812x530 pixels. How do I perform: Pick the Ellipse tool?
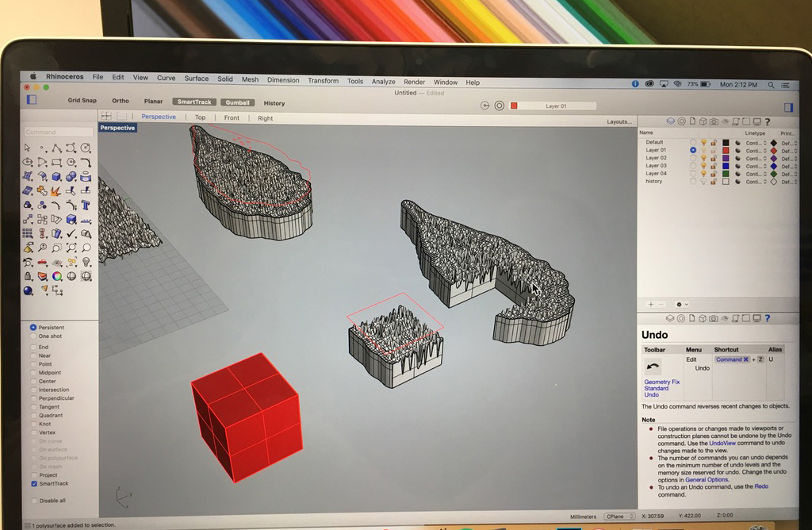pos(28,162)
